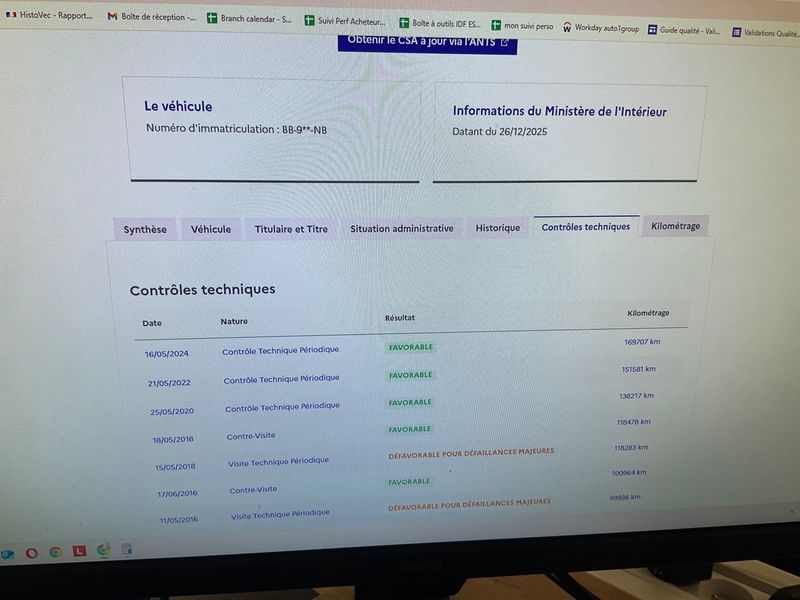Viewport: 800px width, 600px height.
Task: Click Contre-Visite in the 18/05/2018 row
Action: [251, 436]
